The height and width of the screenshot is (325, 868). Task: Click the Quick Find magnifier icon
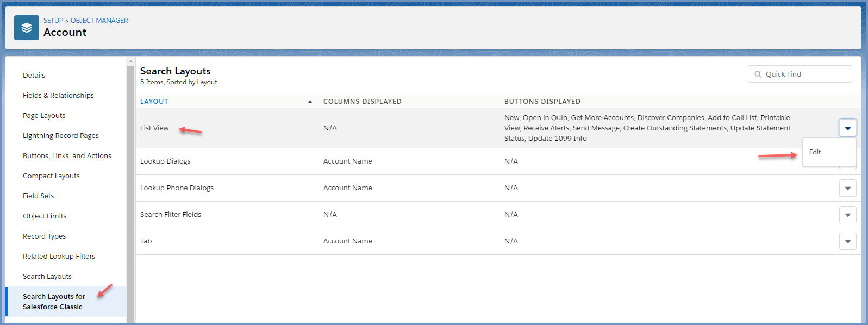pos(758,74)
